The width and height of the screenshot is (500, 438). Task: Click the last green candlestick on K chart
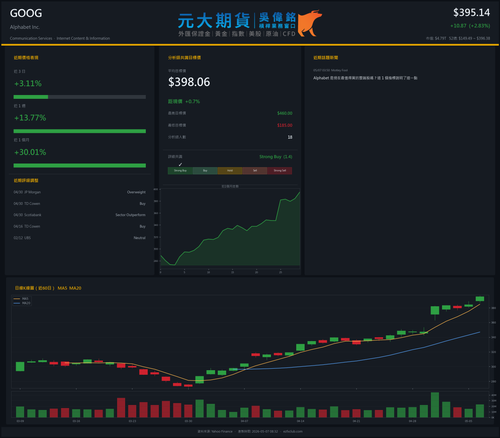(480, 299)
